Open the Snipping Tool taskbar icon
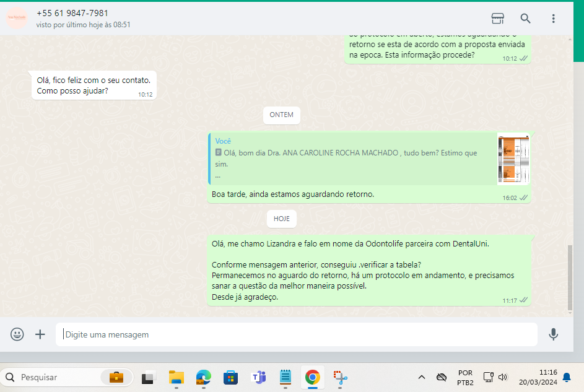 click(340, 377)
